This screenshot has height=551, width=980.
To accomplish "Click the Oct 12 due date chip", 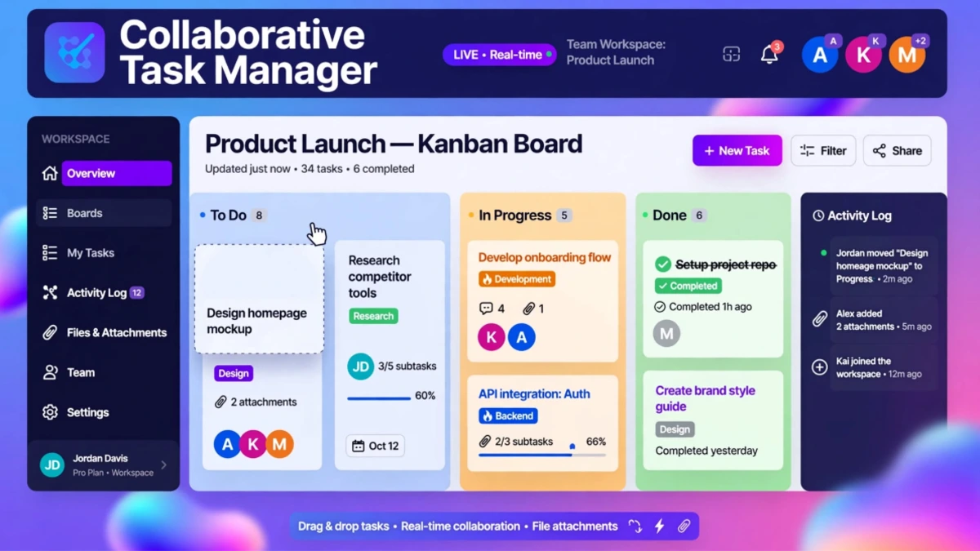I will point(375,446).
